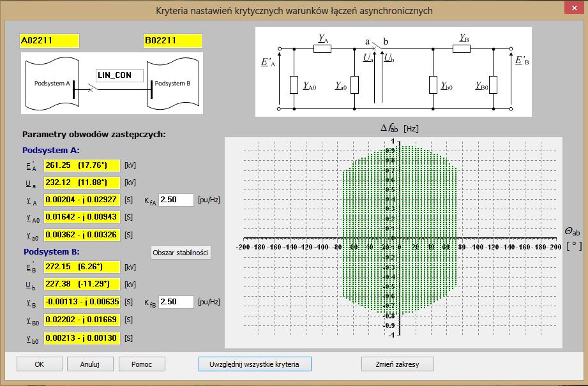Click Uwzględnij wszystkie kryteria button
588x386 pixels.
(255, 364)
